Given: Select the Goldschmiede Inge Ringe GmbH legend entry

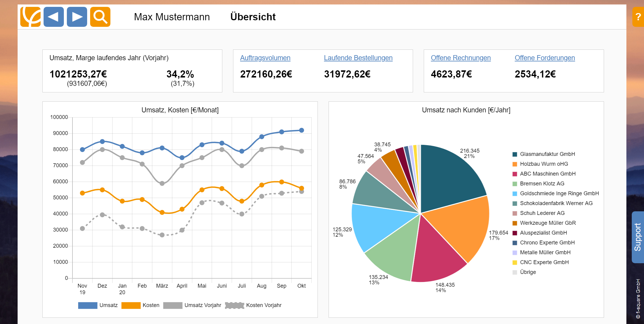Looking at the screenshot, I should tap(559, 193).
